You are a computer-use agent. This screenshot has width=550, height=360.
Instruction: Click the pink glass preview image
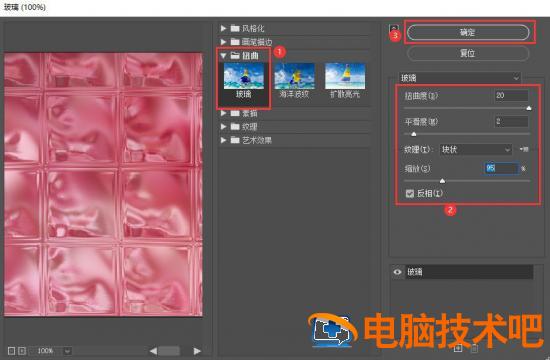tap(103, 184)
